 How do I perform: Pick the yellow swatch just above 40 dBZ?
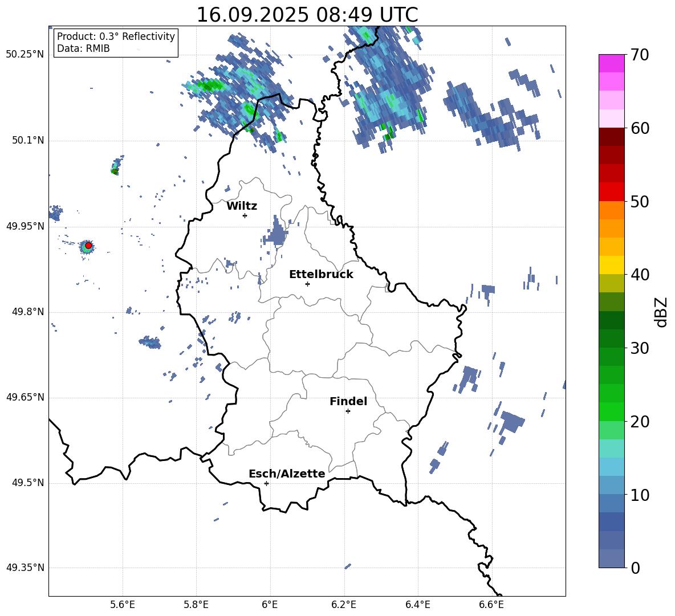click(612, 265)
